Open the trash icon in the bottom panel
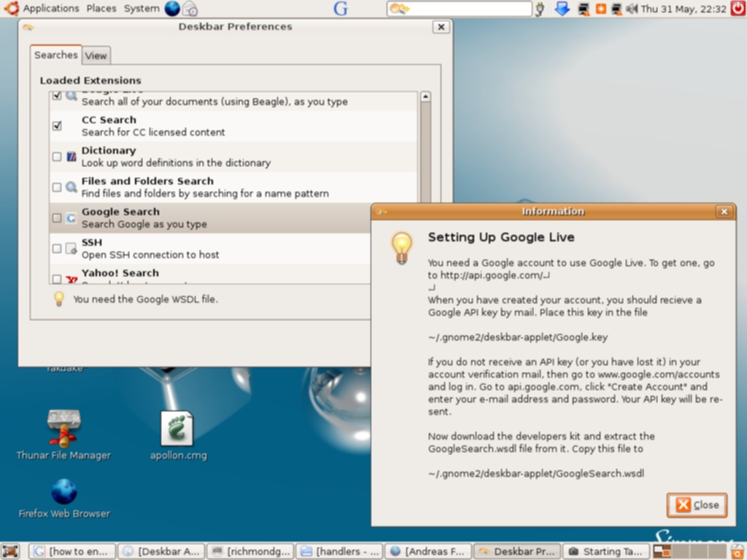Screen dimensions: 747x560 point(738,551)
